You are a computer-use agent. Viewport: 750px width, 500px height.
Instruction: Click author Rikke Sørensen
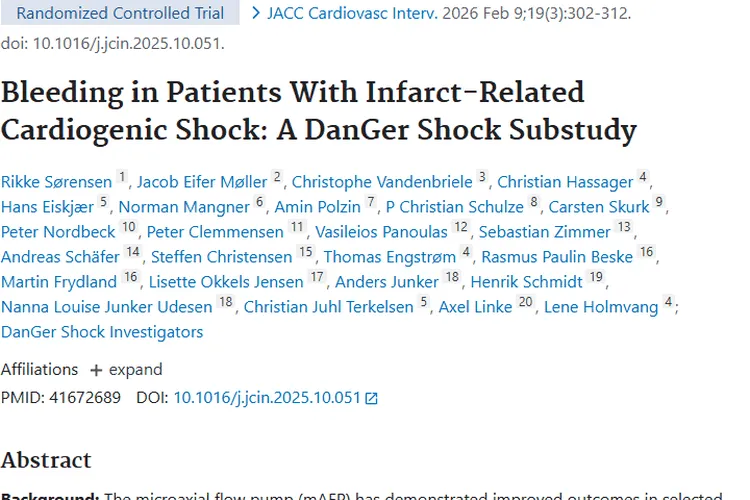tap(57, 182)
